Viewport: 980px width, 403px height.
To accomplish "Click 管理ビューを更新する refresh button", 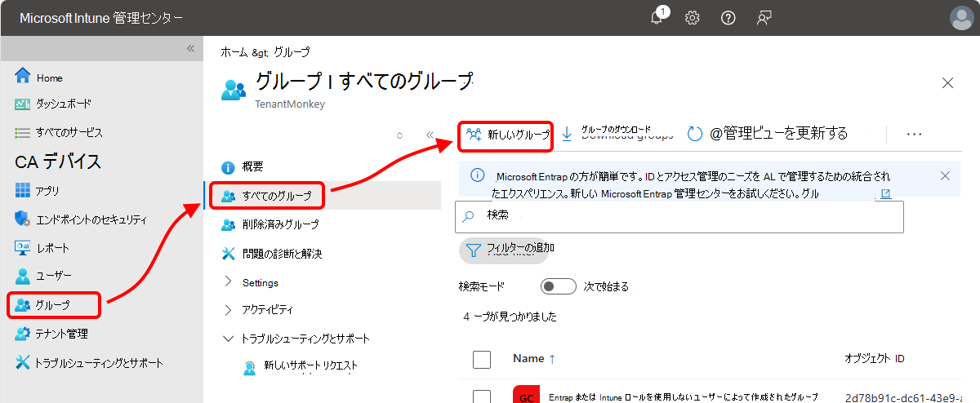I will (768, 133).
